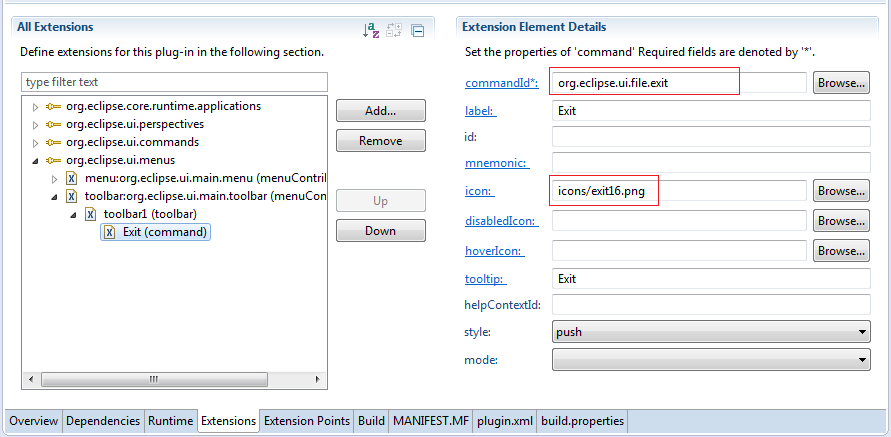
Task: Click icon field with icons/exit16.png
Action: tap(679, 191)
